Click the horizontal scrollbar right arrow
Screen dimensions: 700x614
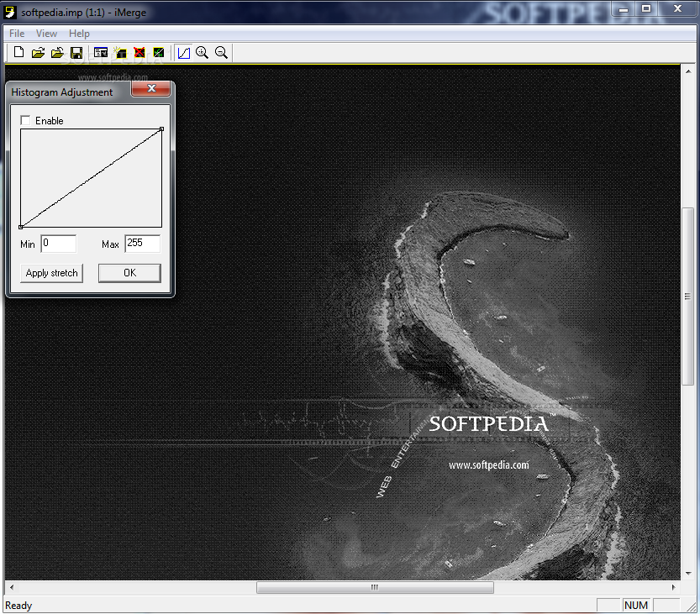click(674, 587)
